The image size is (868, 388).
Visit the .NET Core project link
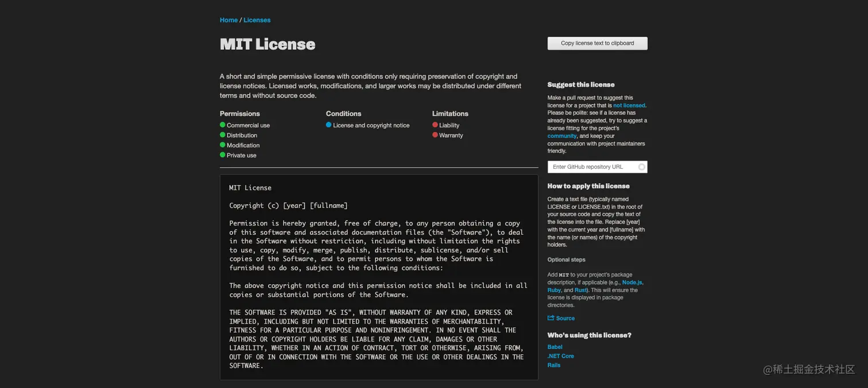(x=560, y=356)
